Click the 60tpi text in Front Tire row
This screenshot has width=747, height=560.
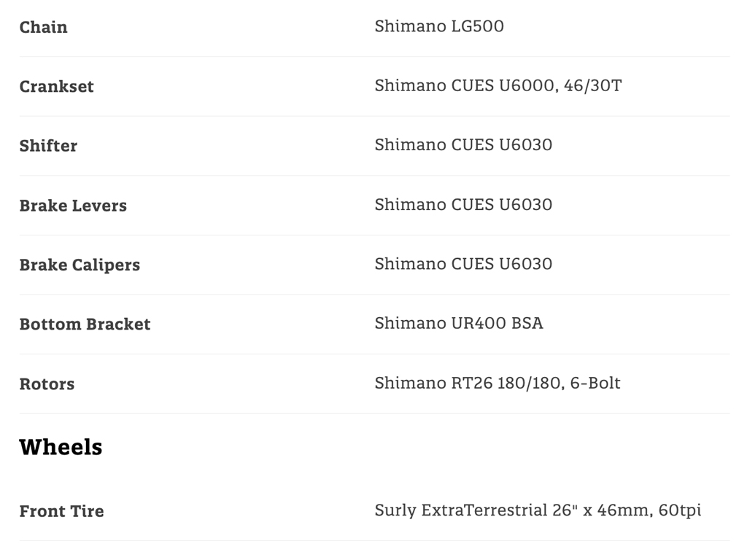[x=680, y=510]
